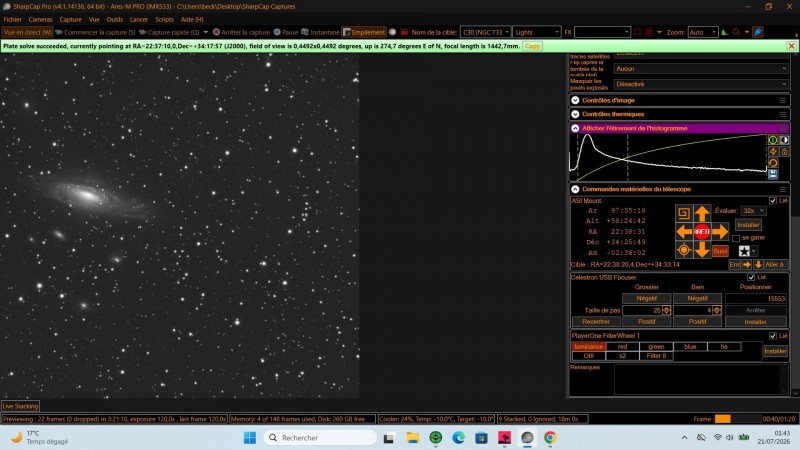Close the plate solve notification bar

pos(791,46)
